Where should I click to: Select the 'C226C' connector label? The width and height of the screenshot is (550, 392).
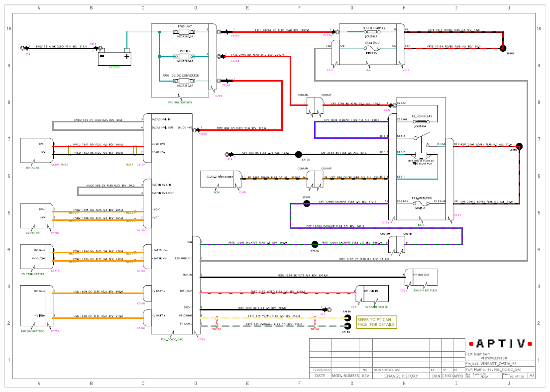(x=235, y=36)
